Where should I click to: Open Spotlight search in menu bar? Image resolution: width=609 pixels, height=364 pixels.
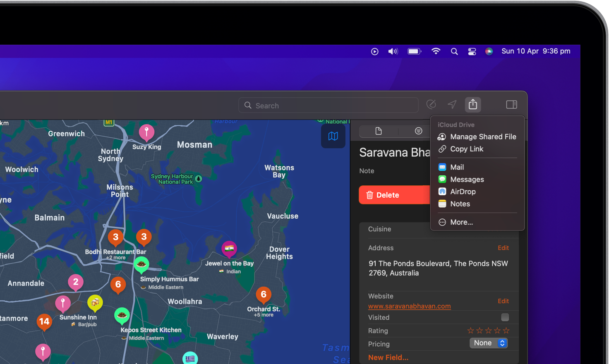coord(454,51)
